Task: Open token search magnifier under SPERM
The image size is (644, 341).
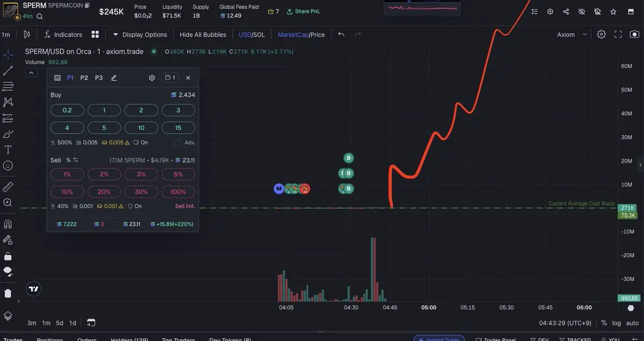Action: (40, 17)
